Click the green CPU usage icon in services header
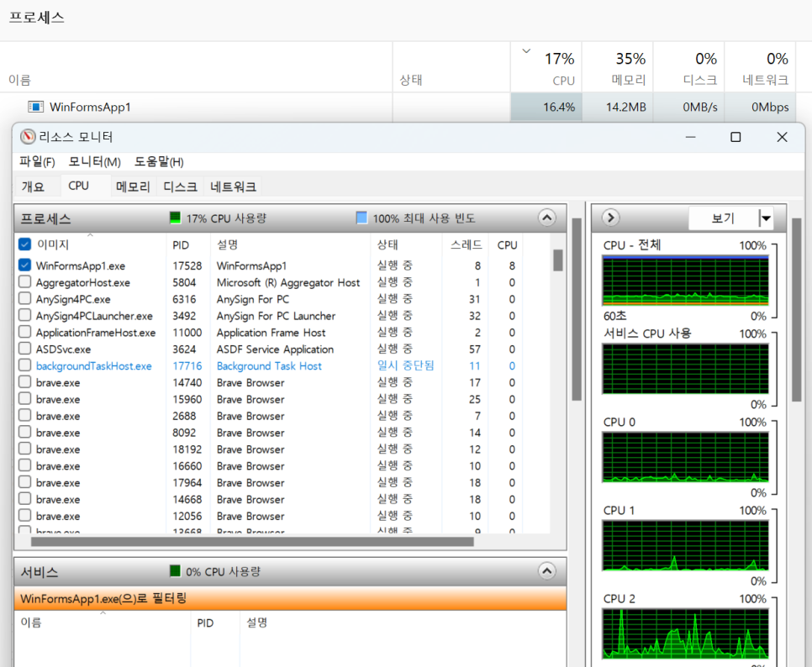Screen dimensions: 812x667 coord(175,571)
